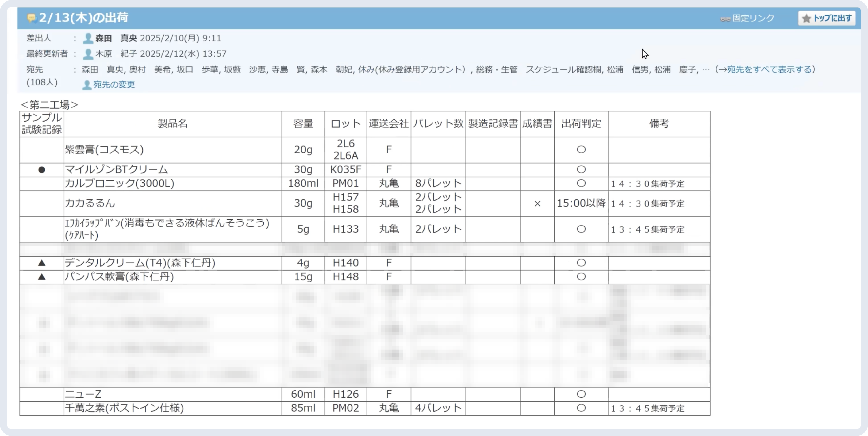
Task: Click product name デンタルクリーム(T4)(森下仁丹)
Action: (140, 263)
